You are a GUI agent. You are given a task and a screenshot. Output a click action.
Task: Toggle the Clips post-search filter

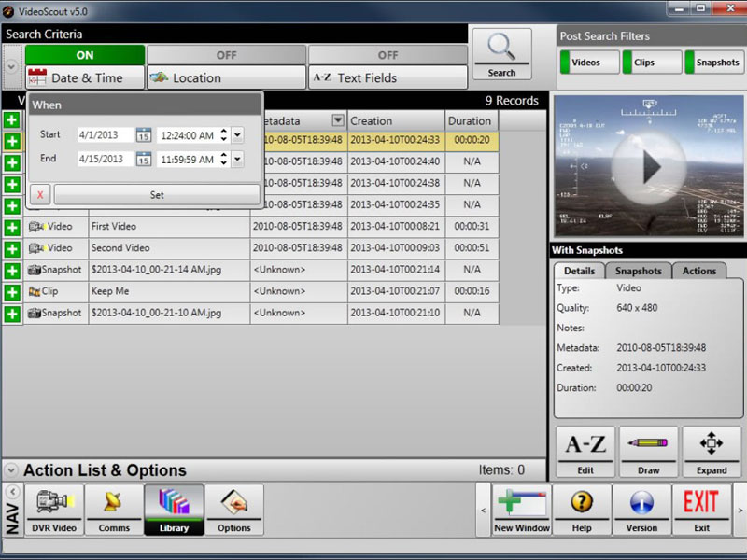pyautogui.click(x=652, y=63)
